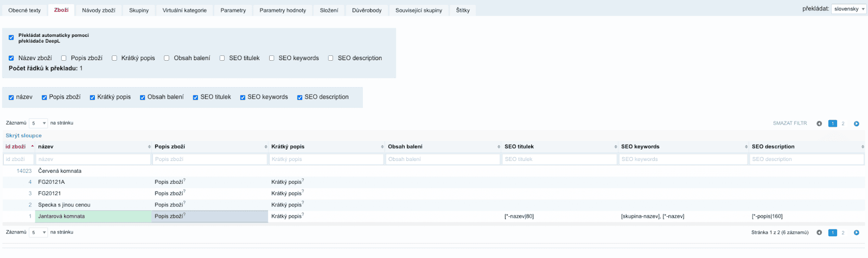Click the název filter input field

93,159
